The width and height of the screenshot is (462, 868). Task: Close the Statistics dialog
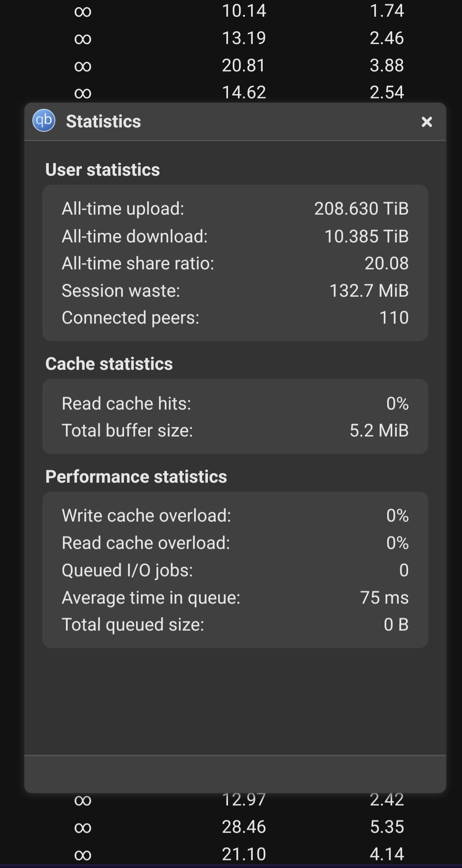427,122
